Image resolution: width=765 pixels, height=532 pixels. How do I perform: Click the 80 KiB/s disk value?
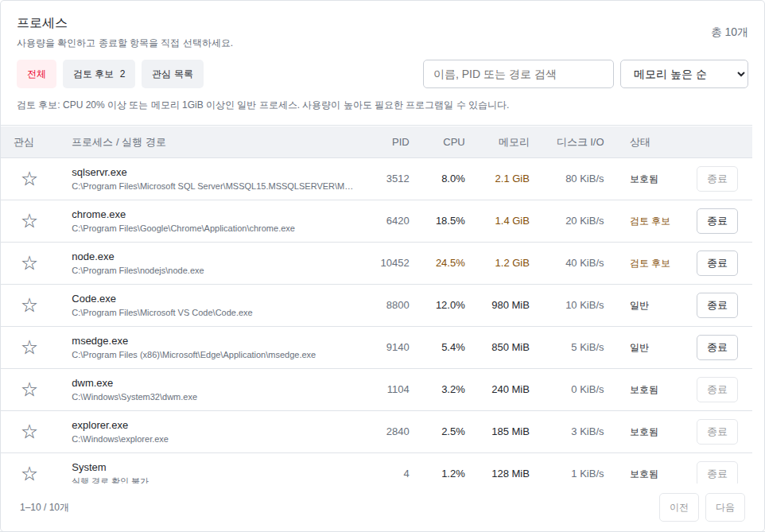point(584,179)
